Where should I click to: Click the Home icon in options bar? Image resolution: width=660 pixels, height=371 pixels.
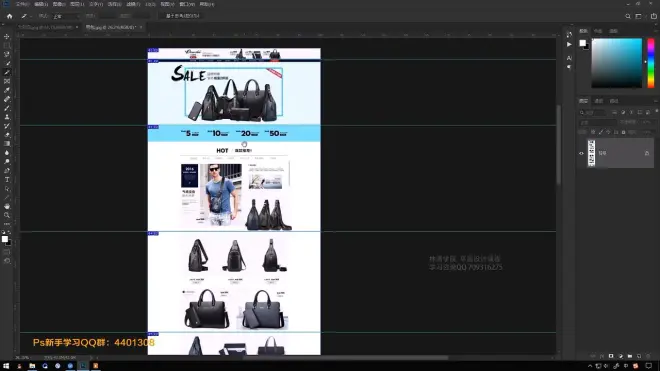pyautogui.click(x=9, y=16)
